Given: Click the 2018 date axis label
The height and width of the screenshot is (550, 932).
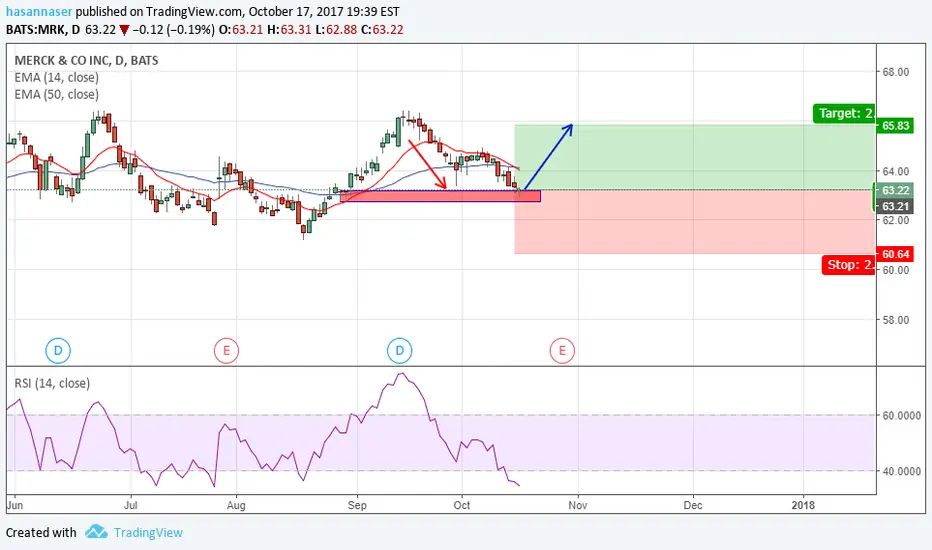Looking at the screenshot, I should (803, 505).
